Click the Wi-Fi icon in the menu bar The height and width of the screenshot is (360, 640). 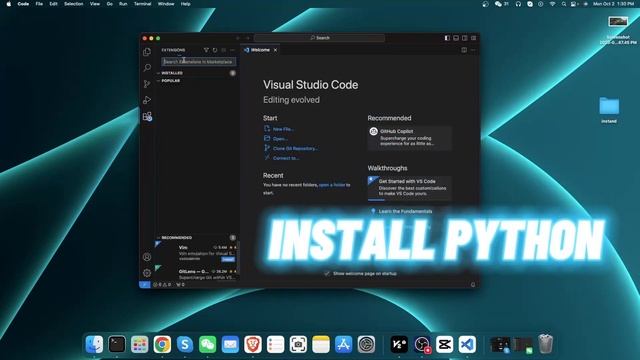552,4
